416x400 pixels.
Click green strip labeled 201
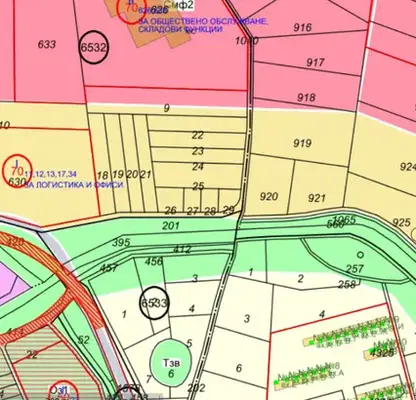click(x=171, y=226)
